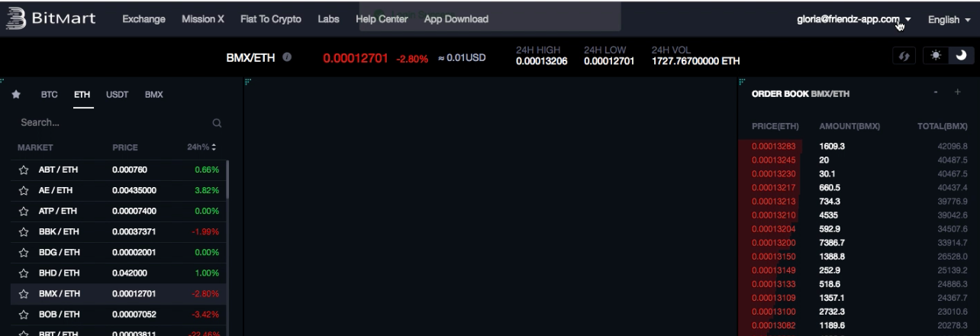
Task: Favorite the BHD / ETH pair star
Action: [23, 273]
